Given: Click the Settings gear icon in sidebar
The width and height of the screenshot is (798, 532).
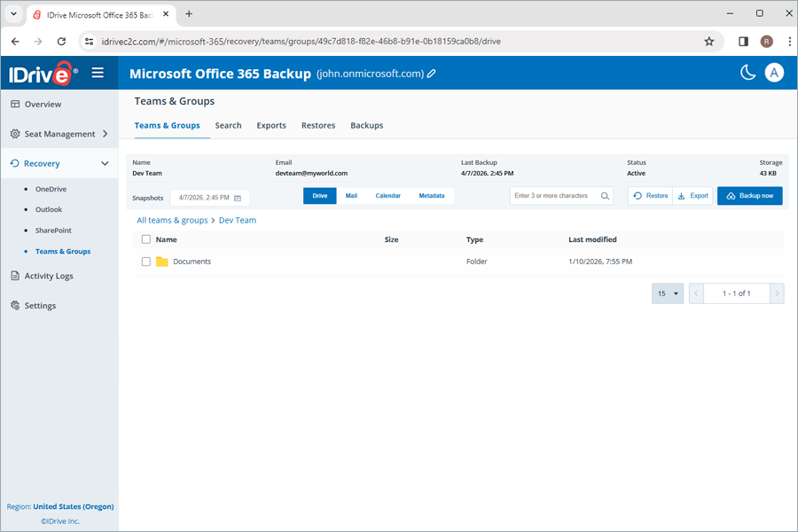Looking at the screenshot, I should tap(14, 305).
